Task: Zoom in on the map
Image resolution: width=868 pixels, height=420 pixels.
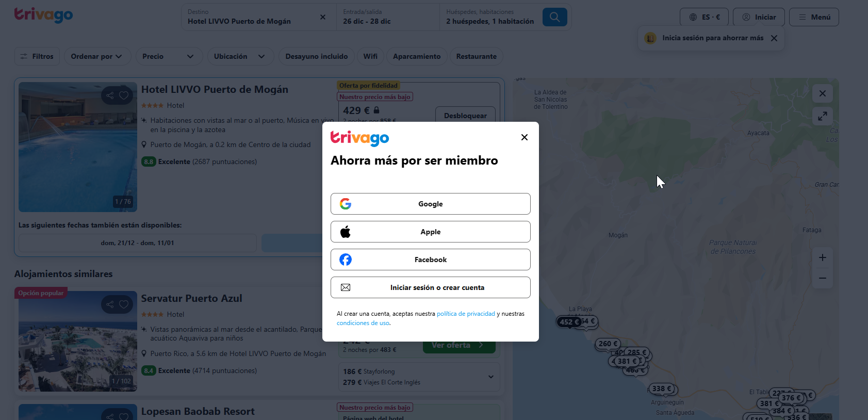Action: (x=823, y=257)
